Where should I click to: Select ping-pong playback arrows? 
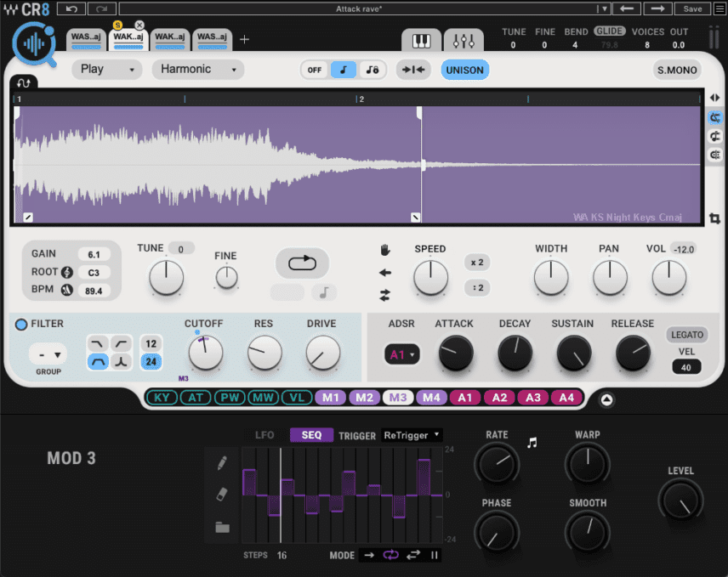[x=385, y=295]
